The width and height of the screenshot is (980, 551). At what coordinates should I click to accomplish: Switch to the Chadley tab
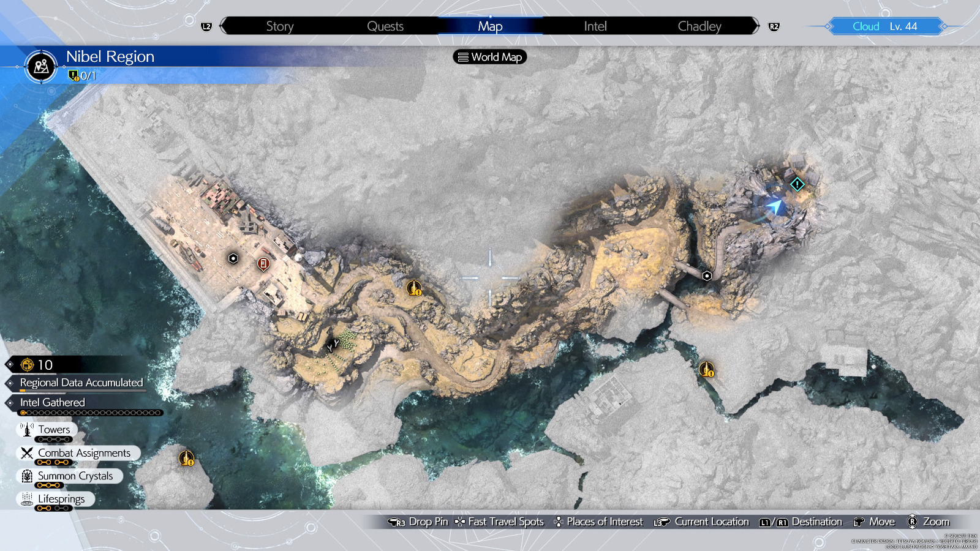699,26
